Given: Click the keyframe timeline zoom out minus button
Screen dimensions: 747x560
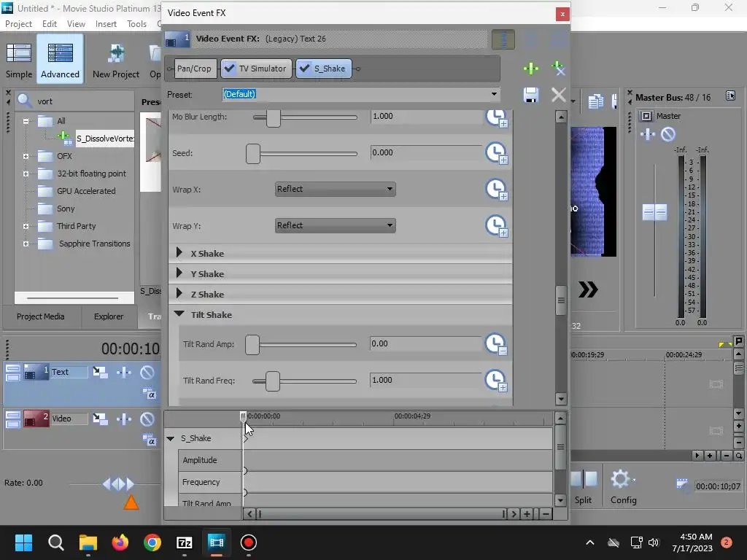Looking at the screenshot, I should point(546,514).
